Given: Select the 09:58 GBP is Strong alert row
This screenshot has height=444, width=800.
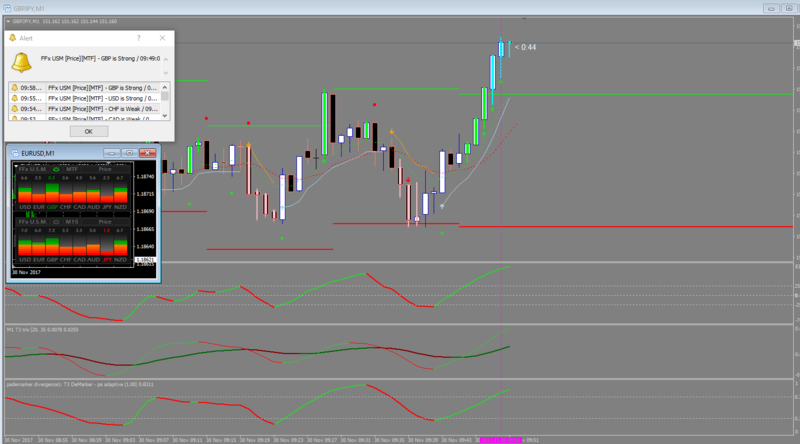Looking at the screenshot, I should (85, 88).
